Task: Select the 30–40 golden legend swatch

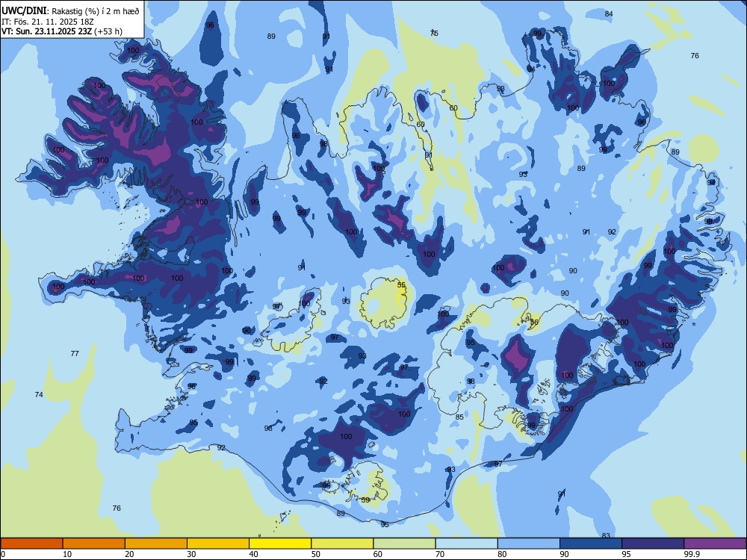Action: point(218,544)
